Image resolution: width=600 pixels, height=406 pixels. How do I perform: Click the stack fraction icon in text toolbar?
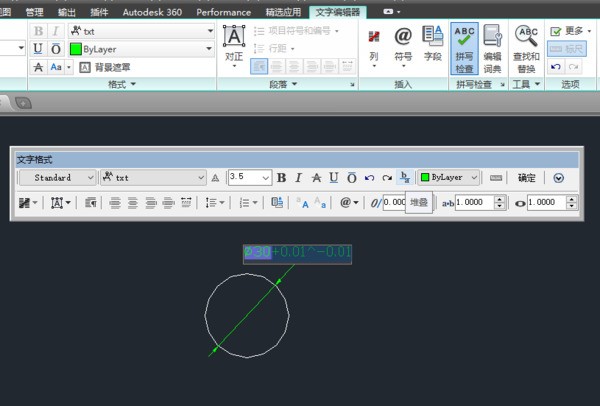click(x=405, y=178)
